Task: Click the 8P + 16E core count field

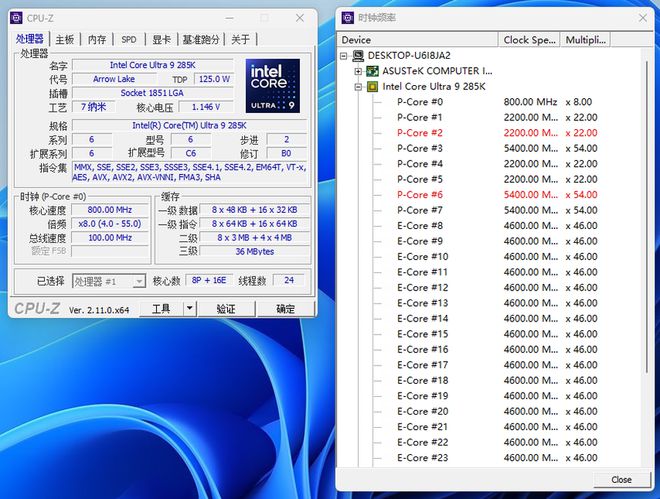Action: click(209, 280)
